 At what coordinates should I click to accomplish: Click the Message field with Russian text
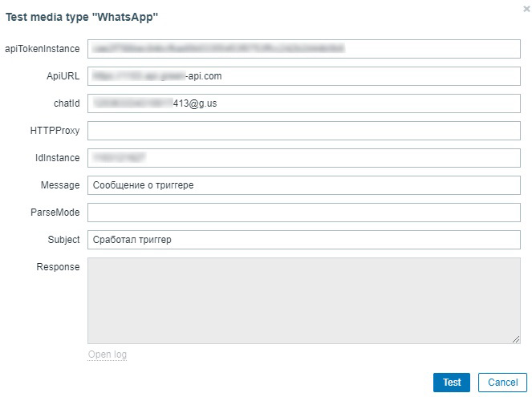pyautogui.click(x=303, y=185)
